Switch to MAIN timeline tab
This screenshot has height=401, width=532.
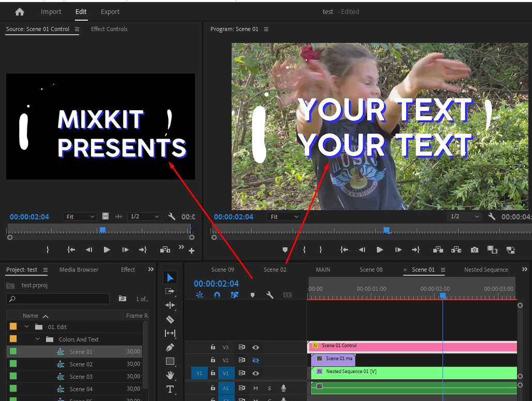[323, 270]
